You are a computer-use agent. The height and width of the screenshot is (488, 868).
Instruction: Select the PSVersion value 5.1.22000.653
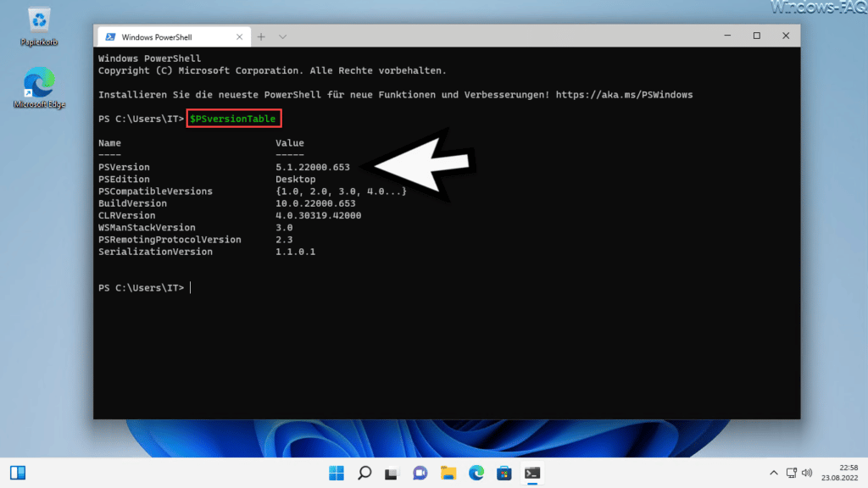[x=313, y=167]
